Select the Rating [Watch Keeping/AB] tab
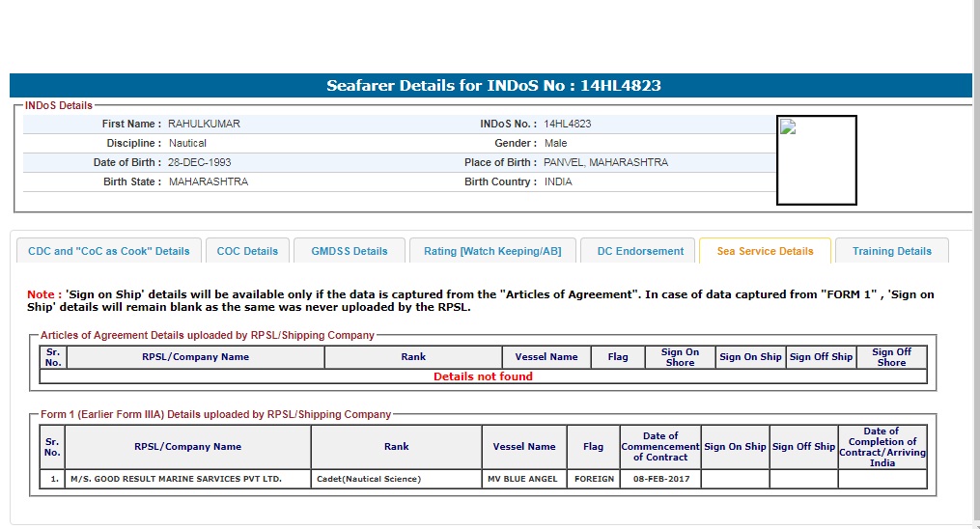980x529 pixels. pyautogui.click(x=491, y=251)
